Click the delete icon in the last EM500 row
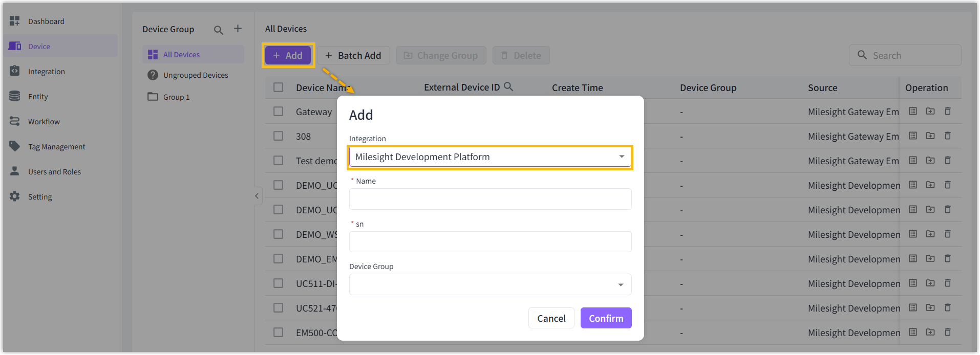Screen dimensions: 980x355 click(948, 332)
